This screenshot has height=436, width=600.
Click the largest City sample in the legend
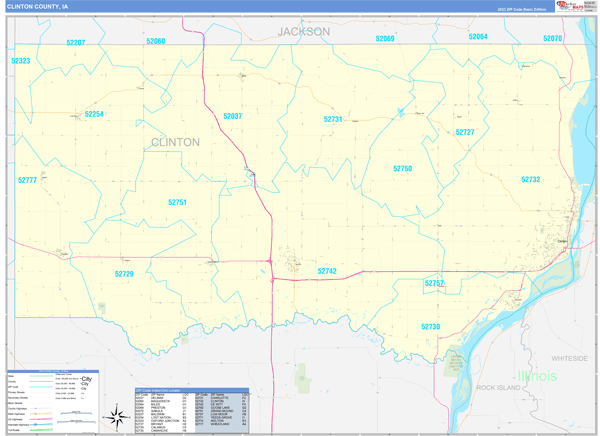pyautogui.click(x=86, y=379)
